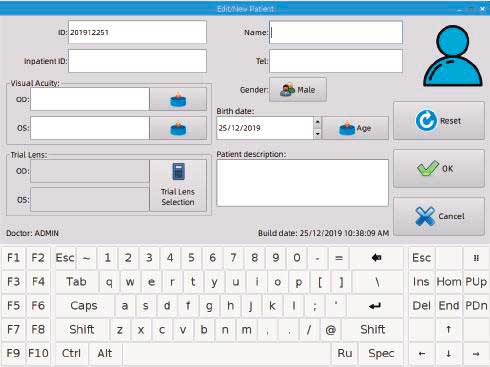This screenshot has width=490, height=367.
Task: Tap the End key
Action: [449, 306]
